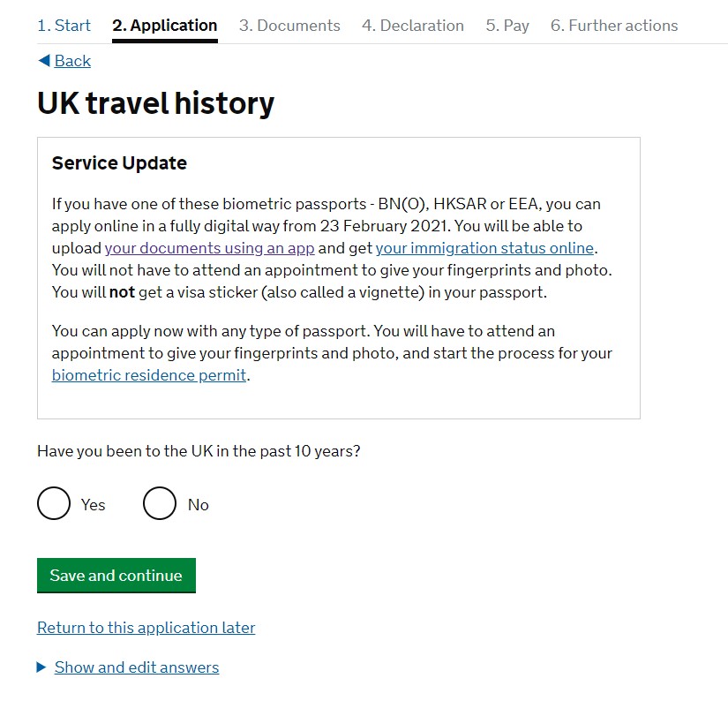Click the Yes label text
Screen dimensions: 728x701
(x=93, y=505)
